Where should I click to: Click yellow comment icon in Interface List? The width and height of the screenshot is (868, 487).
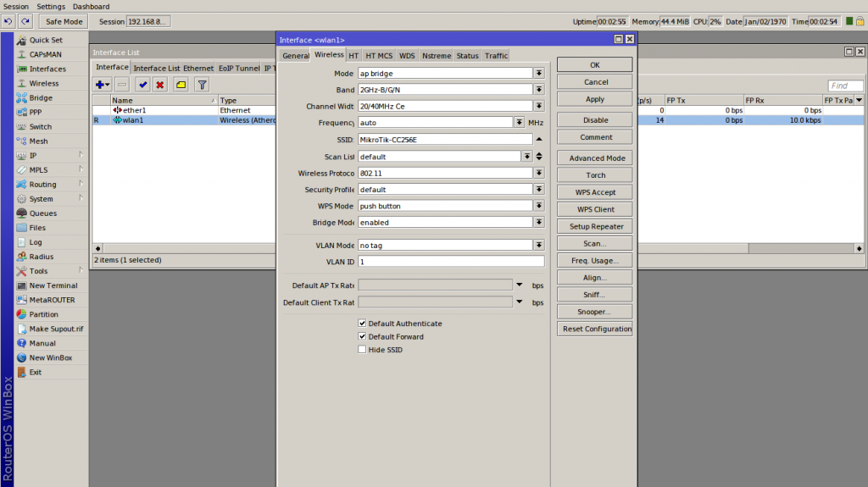coord(181,85)
